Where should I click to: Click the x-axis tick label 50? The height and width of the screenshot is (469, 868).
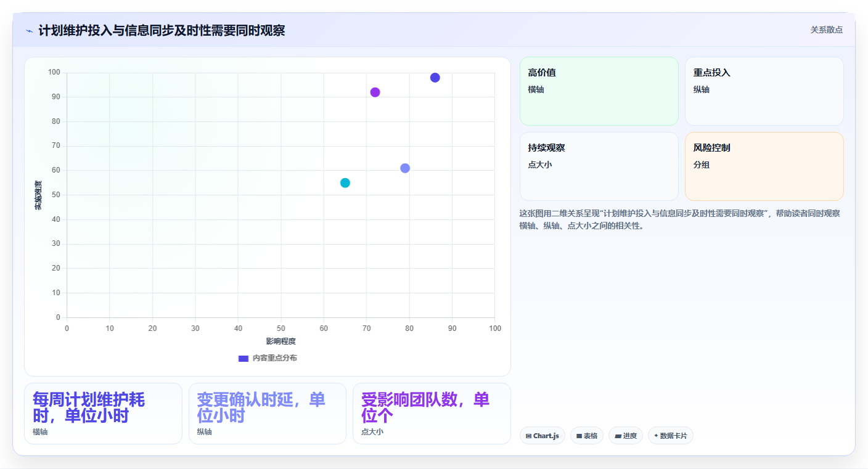click(x=281, y=328)
